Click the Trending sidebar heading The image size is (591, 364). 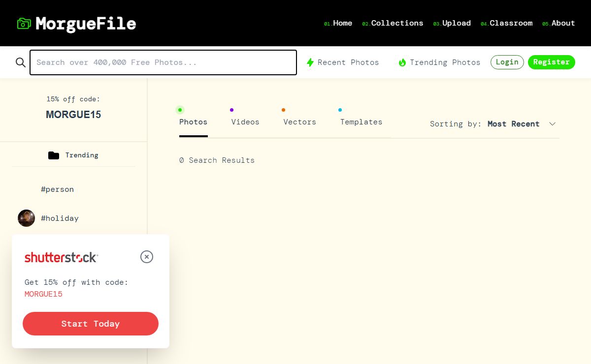click(x=82, y=155)
